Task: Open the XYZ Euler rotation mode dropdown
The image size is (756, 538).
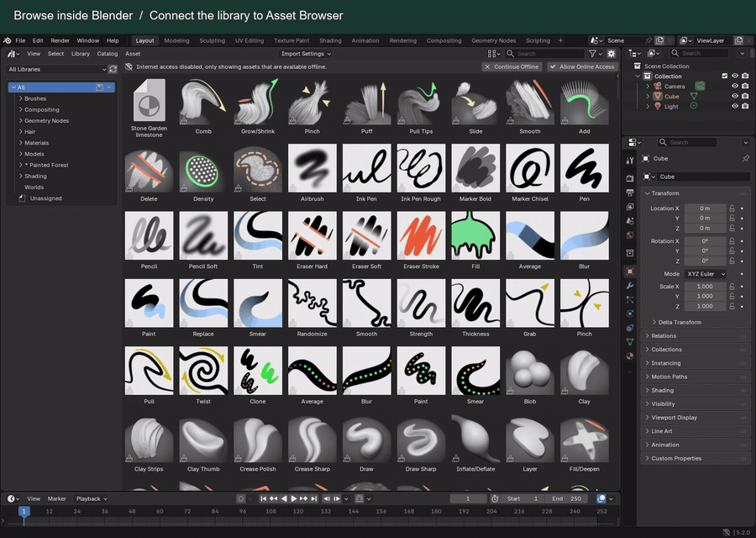Action: click(x=706, y=274)
